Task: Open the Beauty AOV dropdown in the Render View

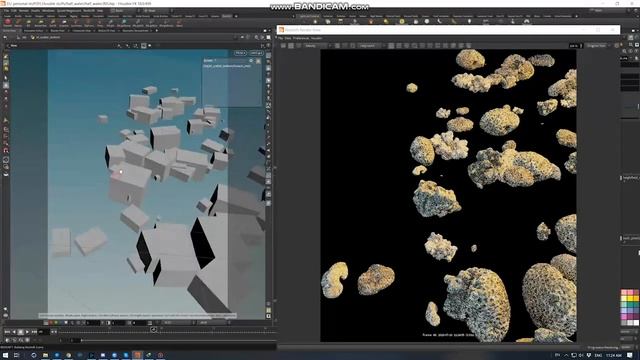Action: (x=315, y=46)
